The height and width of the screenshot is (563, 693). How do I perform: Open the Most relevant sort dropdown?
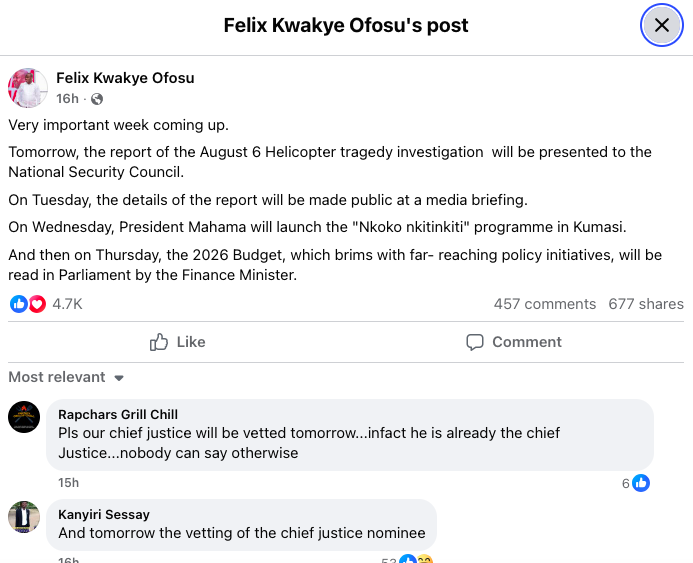click(66, 377)
